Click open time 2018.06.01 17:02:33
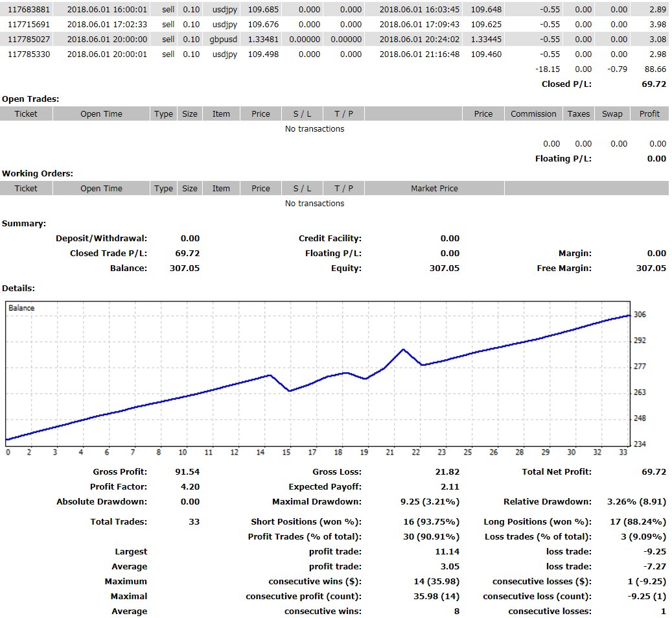Viewport: 672px width, 618px height. (107, 25)
